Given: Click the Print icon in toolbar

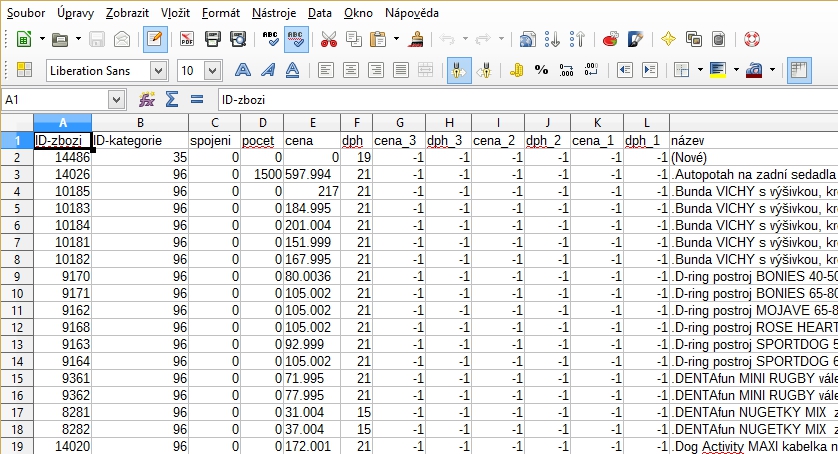Looking at the screenshot, I should (x=212, y=40).
